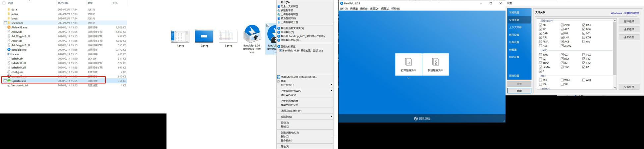Click the file association list scrollbar
This screenshot has width=644, height=149.
615,49
